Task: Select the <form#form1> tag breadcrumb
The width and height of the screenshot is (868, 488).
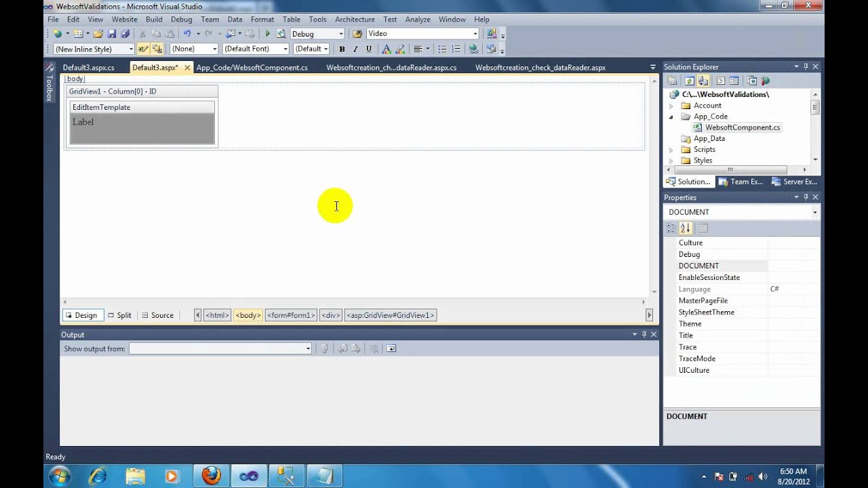Action: [291, 315]
